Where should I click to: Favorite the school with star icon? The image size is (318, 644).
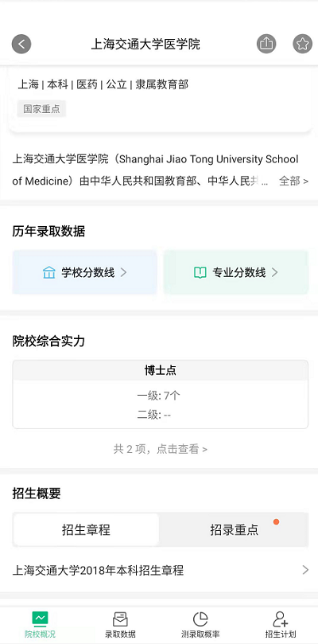click(302, 44)
